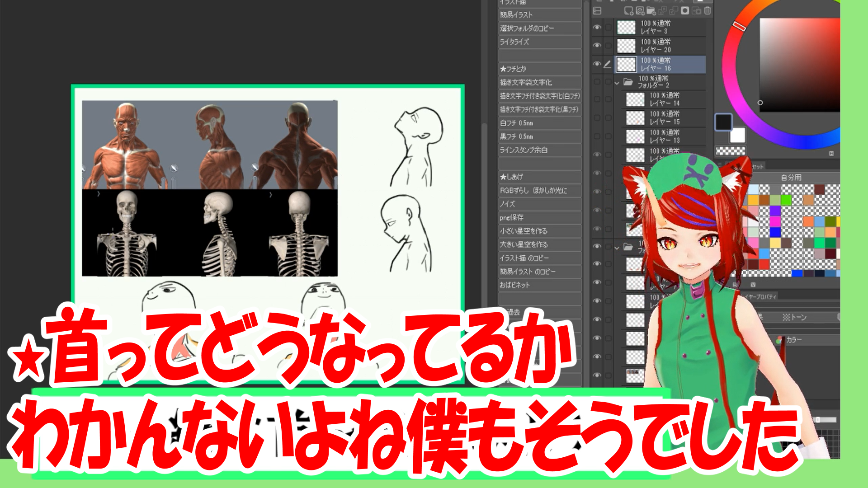Click the pencil icon beside レイヤー 16
The image size is (868, 488).
(x=608, y=64)
